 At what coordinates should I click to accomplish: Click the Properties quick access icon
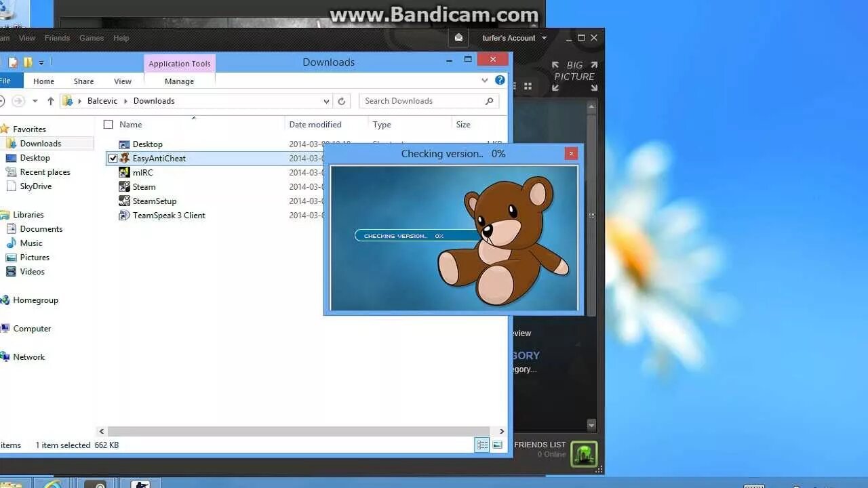tap(13, 62)
